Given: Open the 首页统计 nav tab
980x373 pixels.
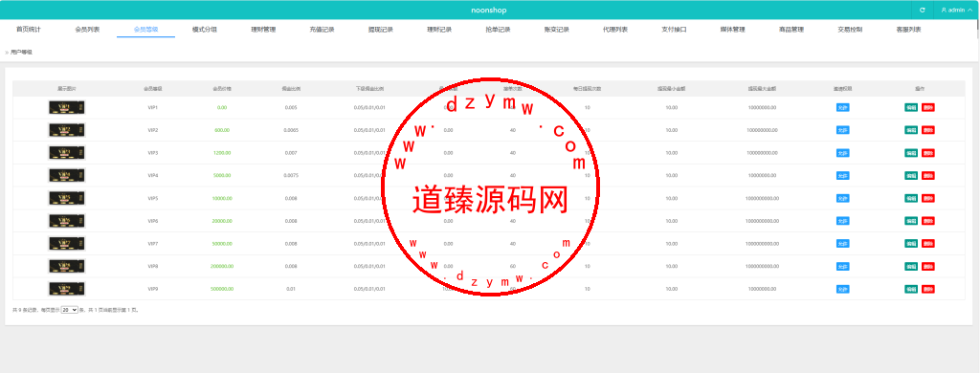Looking at the screenshot, I should pyautogui.click(x=28, y=30).
